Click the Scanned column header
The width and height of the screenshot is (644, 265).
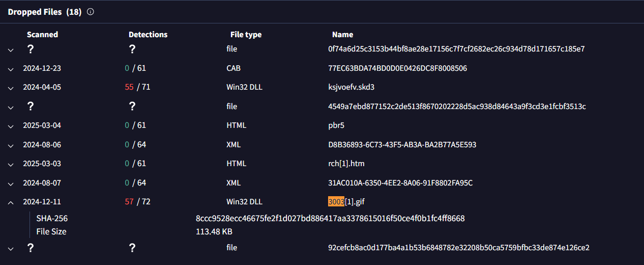click(42, 35)
